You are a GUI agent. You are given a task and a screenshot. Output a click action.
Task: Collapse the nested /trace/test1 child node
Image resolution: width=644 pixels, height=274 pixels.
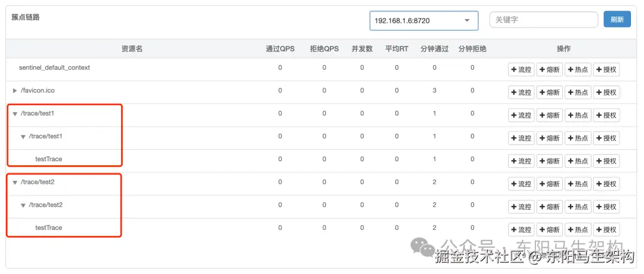click(x=23, y=137)
